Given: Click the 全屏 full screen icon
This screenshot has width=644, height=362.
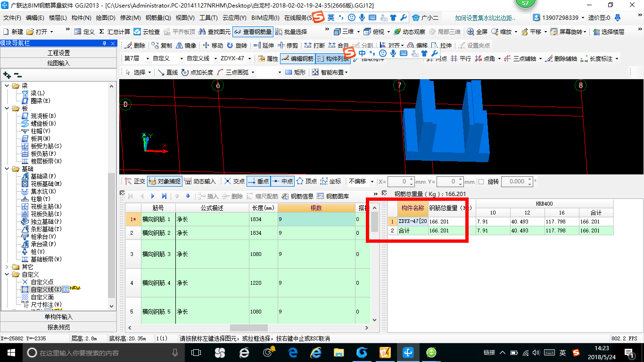Looking at the screenshot, I should [x=477, y=32].
